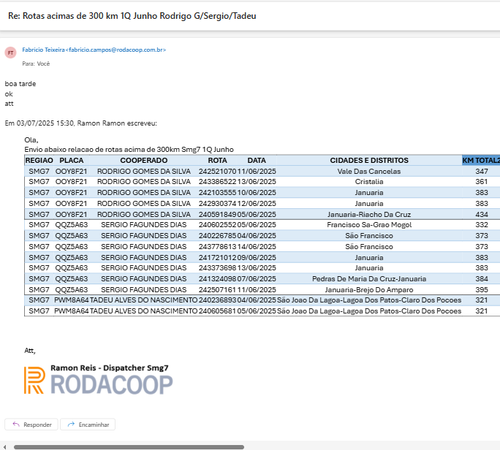Click the quoted header 'Em 03/07/2025 15:30'
The width and height of the screenshot is (500, 450).
(81, 123)
